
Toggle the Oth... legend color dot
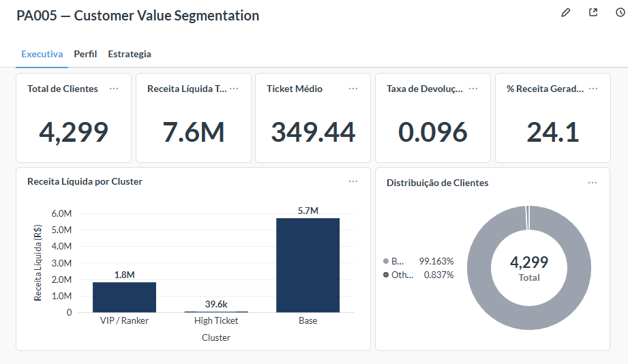click(x=386, y=275)
